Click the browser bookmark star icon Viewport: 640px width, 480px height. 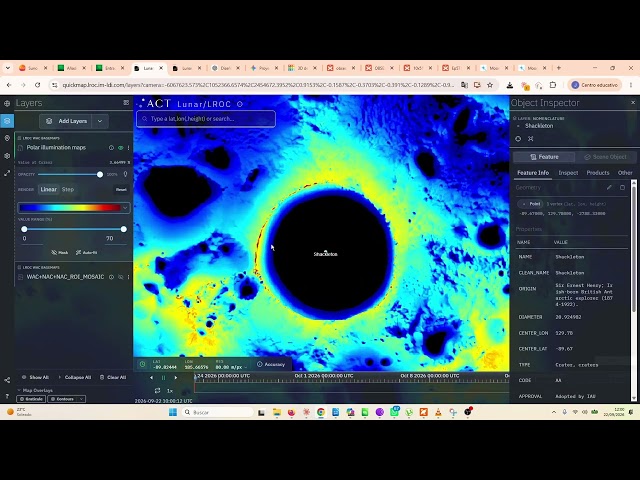click(x=490, y=85)
